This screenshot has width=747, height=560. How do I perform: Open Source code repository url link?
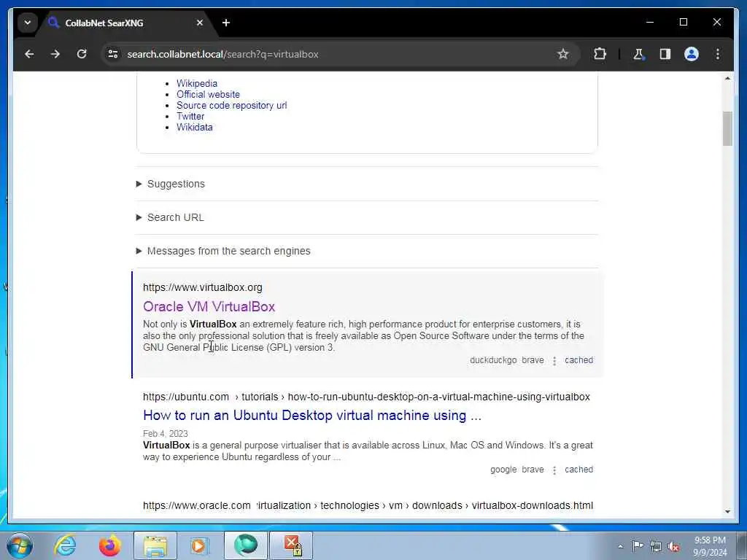pos(231,105)
